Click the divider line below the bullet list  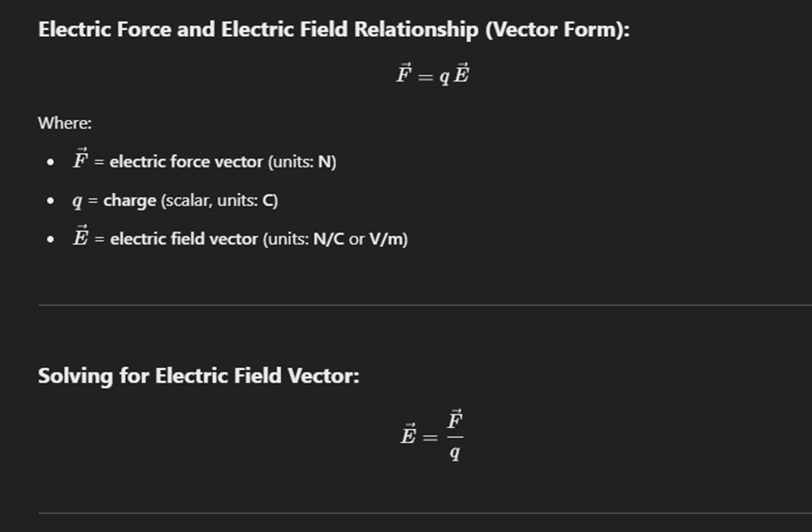425,305
